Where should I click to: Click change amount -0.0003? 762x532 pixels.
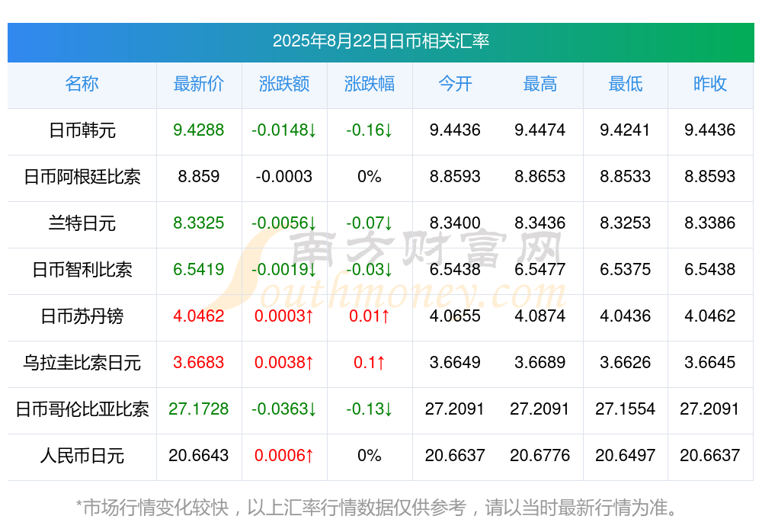(x=283, y=176)
